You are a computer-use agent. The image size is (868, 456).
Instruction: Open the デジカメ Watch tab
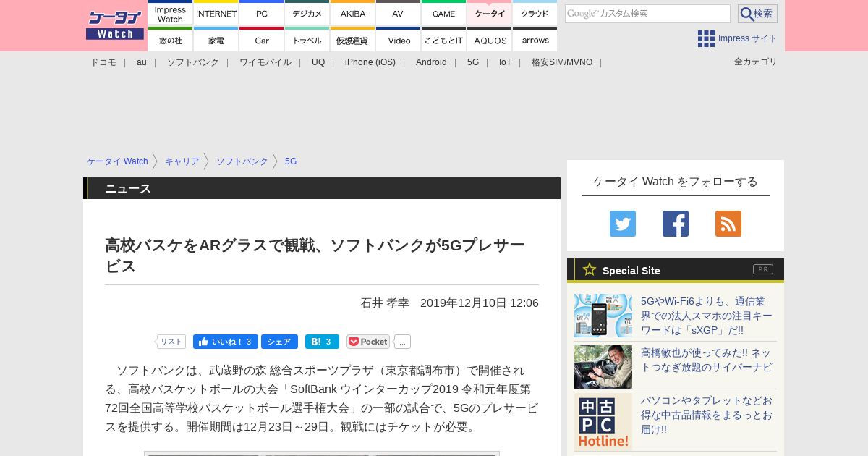tap(307, 14)
